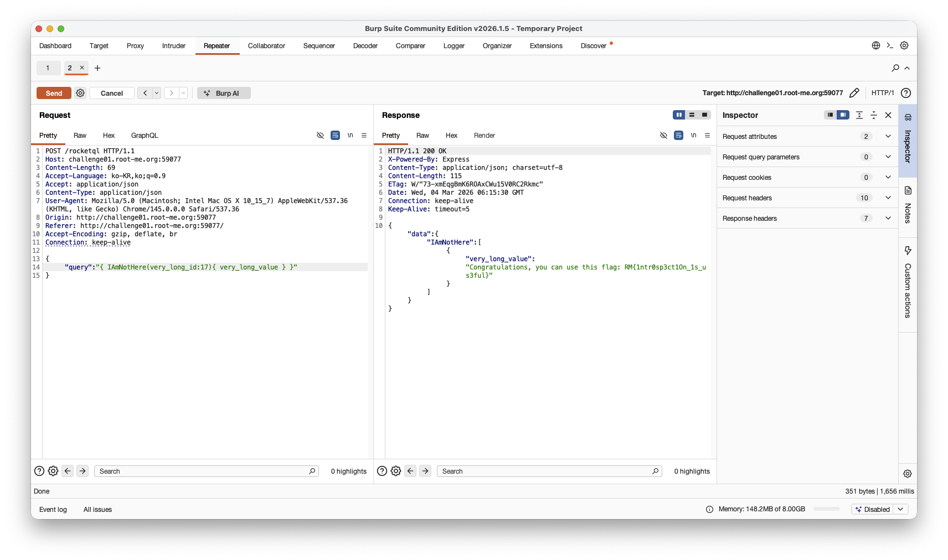Switch to top-bottom request/response layout
The height and width of the screenshot is (560, 948).
(x=692, y=115)
